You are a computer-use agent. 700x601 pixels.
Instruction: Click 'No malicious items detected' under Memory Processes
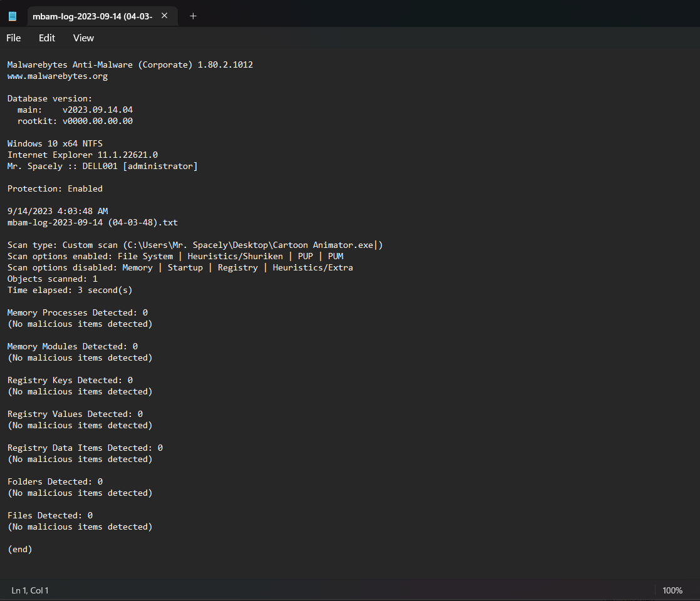coord(80,324)
